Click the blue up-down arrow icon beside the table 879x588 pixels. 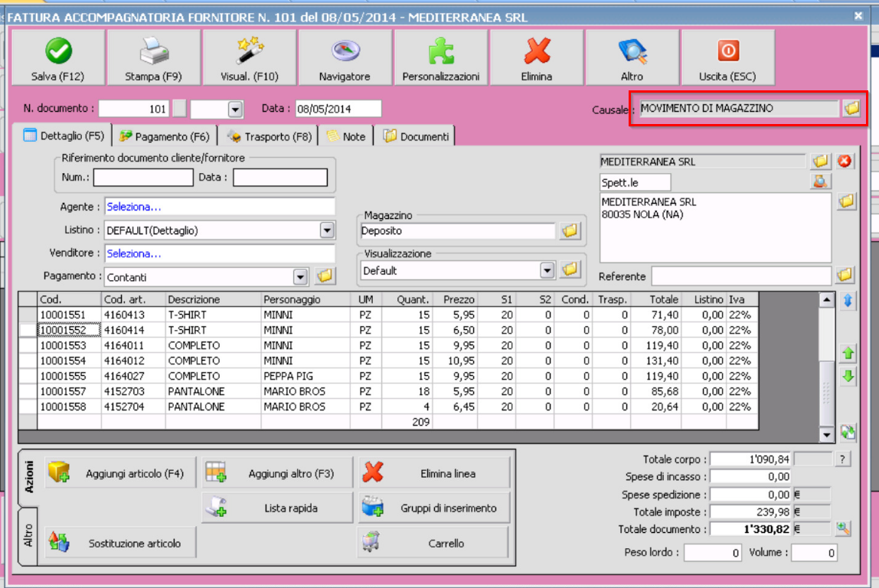848,301
